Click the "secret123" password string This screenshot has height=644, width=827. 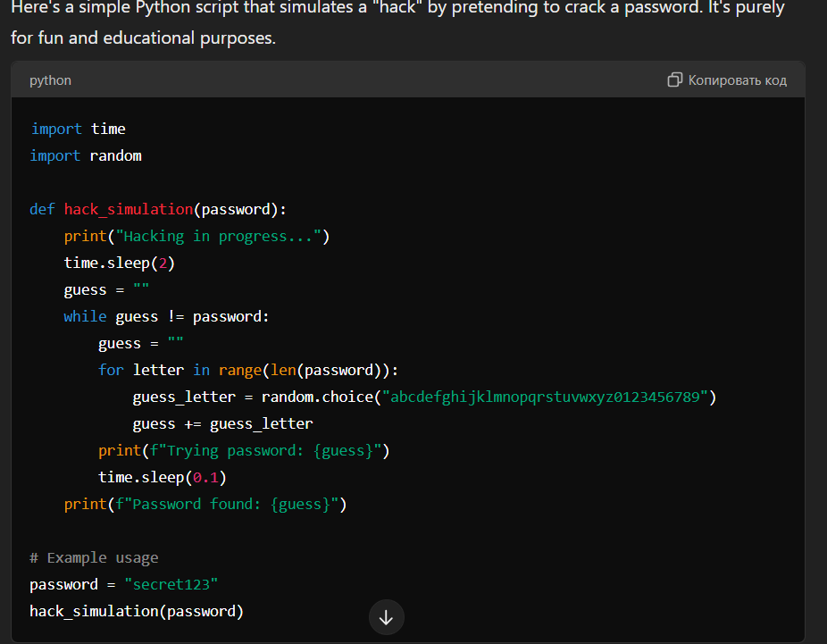tap(171, 584)
